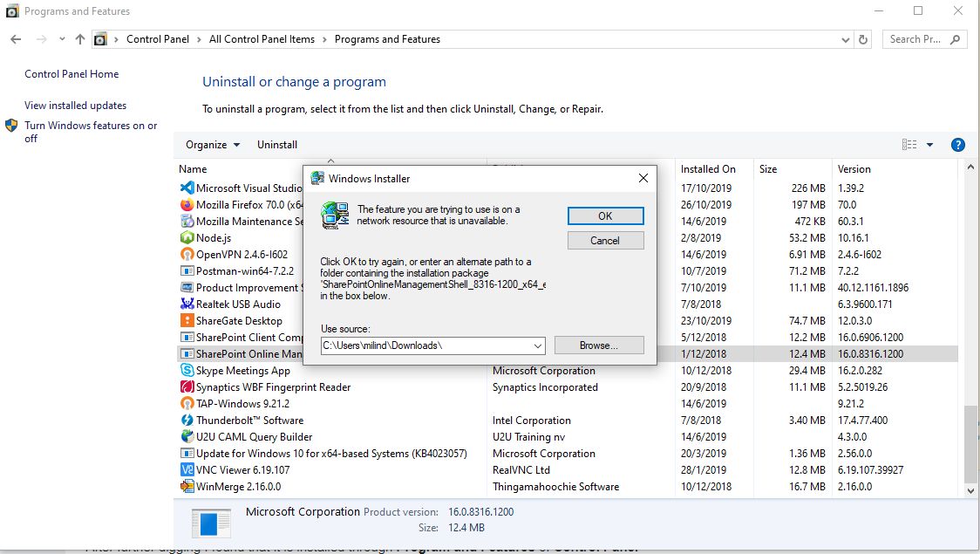This screenshot has width=980, height=554.
Task: Click the forward navigation arrow
Action: (x=41, y=38)
